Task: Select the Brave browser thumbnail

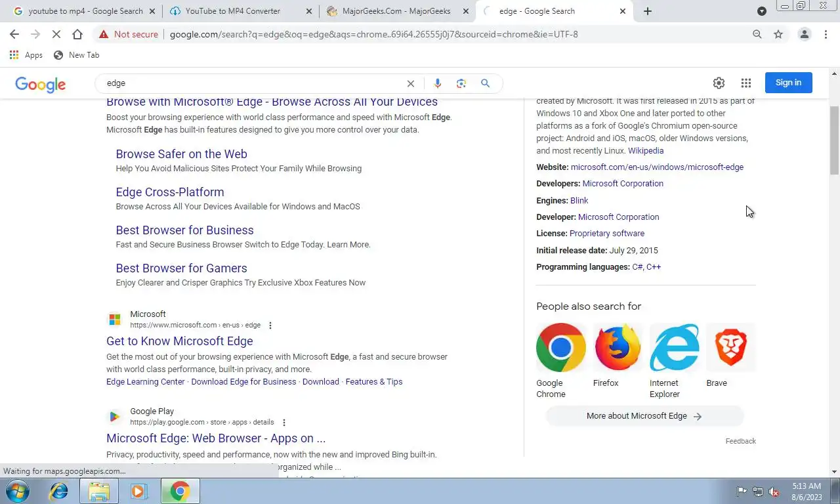Action: coord(731,347)
